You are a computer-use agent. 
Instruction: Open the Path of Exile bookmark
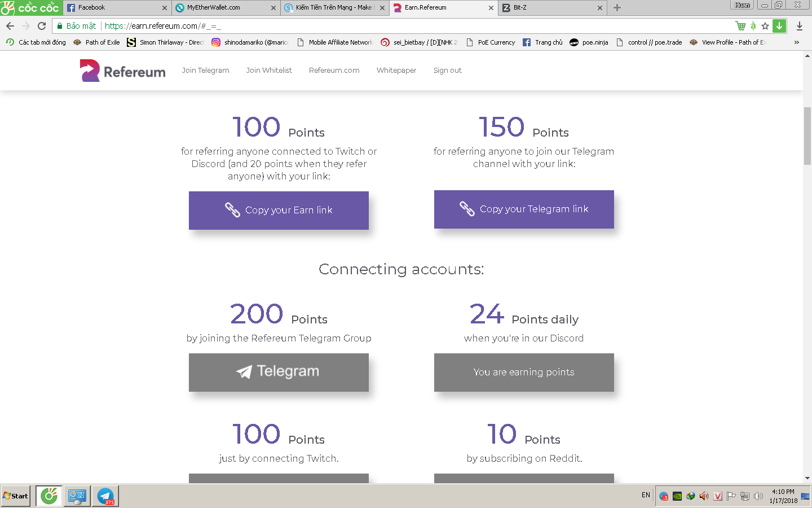(96, 42)
